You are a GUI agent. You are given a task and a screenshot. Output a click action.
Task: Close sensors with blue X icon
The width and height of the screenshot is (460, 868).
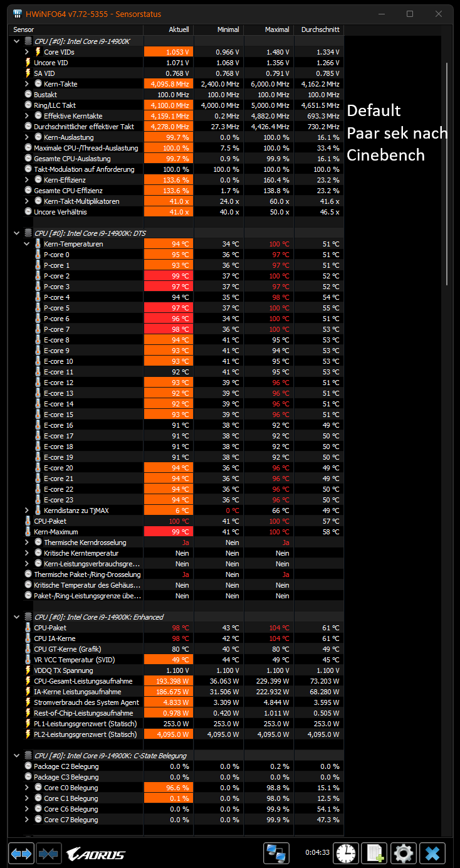click(432, 854)
